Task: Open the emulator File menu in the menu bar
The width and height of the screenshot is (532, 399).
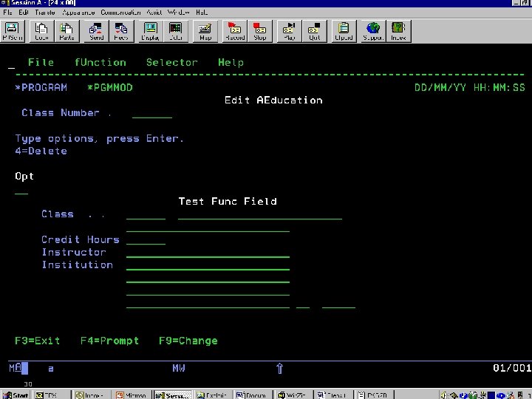Action: pos(7,13)
